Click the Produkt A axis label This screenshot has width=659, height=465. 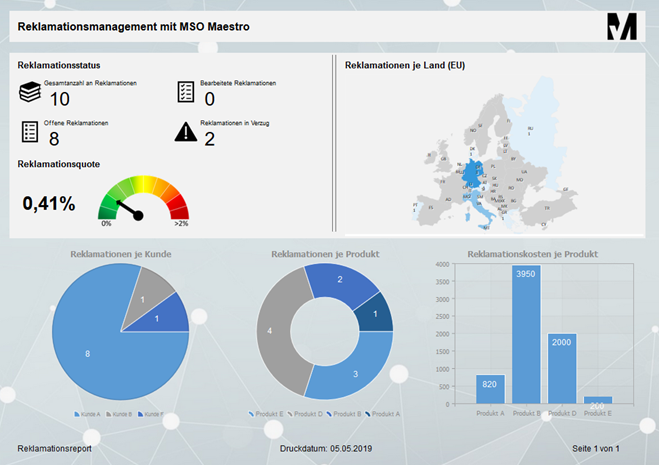(490, 413)
